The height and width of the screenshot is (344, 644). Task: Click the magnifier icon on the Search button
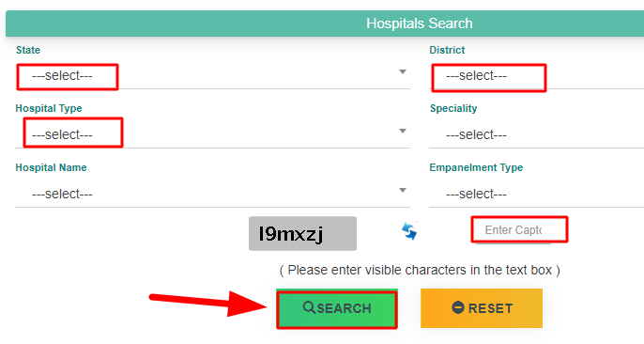[x=309, y=307]
